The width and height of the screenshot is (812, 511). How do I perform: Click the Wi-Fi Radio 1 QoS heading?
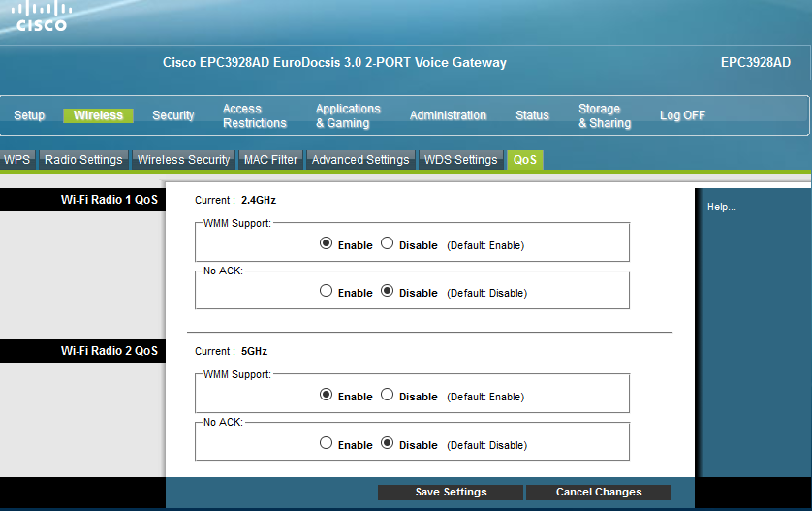109,200
